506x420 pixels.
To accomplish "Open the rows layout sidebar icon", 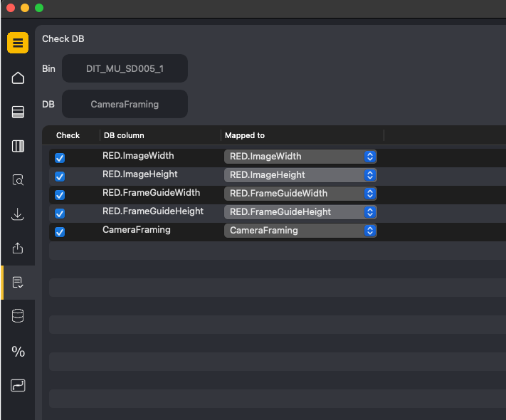I will (18, 112).
